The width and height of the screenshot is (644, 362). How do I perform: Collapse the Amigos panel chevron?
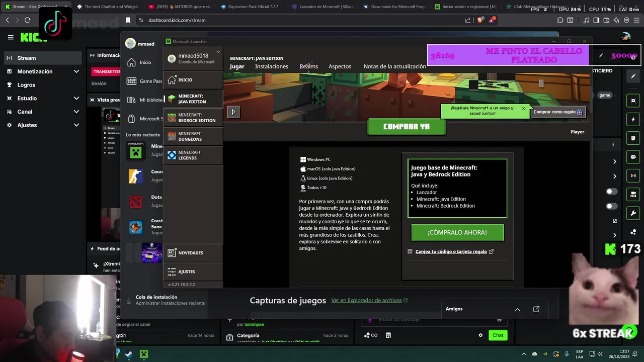pyautogui.click(x=517, y=309)
